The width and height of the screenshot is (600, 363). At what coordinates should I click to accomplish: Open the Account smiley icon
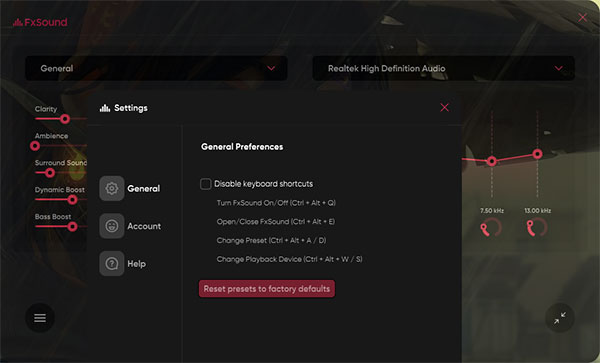click(112, 226)
